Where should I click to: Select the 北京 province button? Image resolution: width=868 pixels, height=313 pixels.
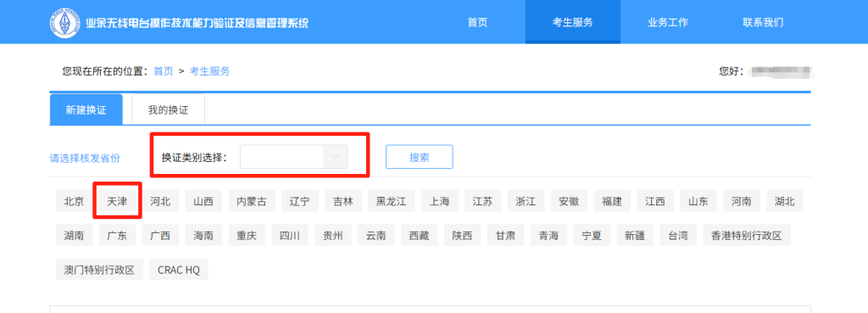pos(74,201)
